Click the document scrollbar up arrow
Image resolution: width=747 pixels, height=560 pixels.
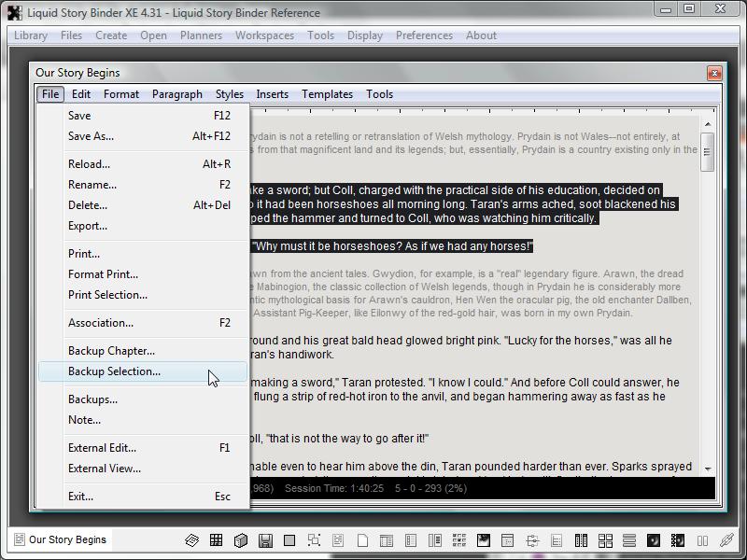[708, 123]
